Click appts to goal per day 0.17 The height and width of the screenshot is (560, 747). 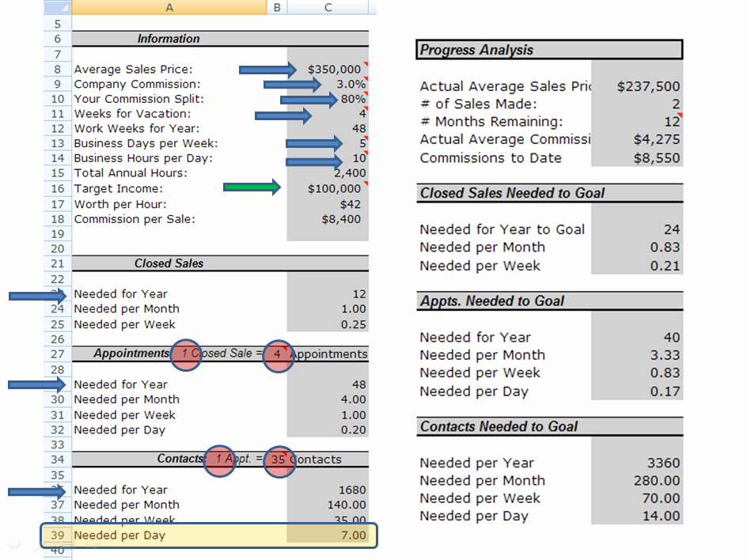tap(637, 391)
